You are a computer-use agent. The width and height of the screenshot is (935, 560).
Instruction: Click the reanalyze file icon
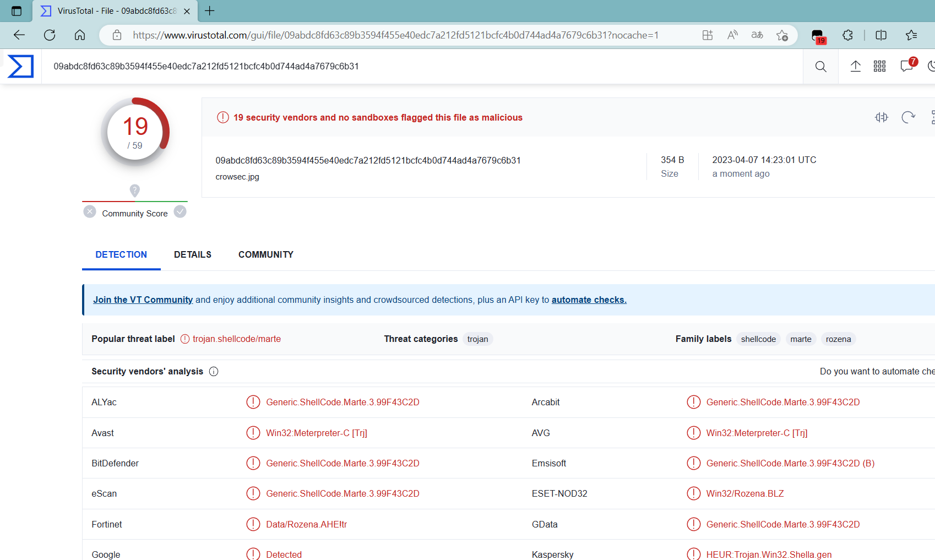tap(908, 117)
